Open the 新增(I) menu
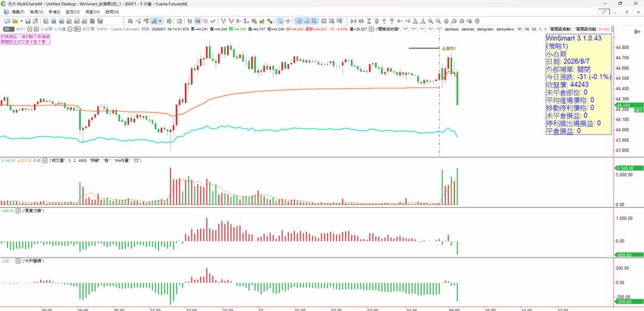This screenshot has height=311, width=644. [x=54, y=12]
